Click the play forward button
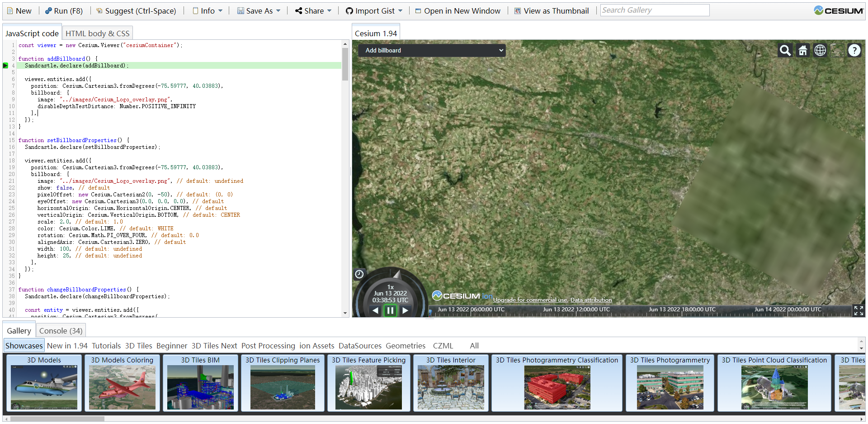868x424 pixels. click(406, 310)
